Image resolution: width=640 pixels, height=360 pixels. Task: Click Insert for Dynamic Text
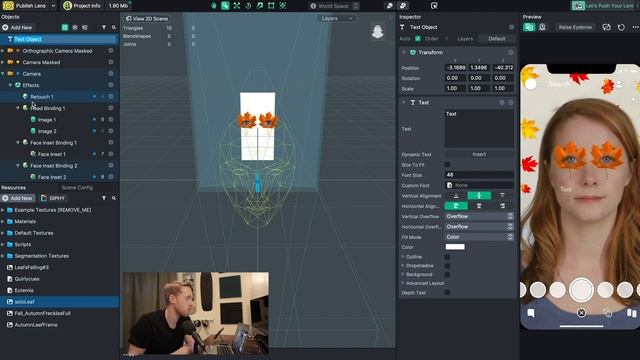tap(479, 154)
